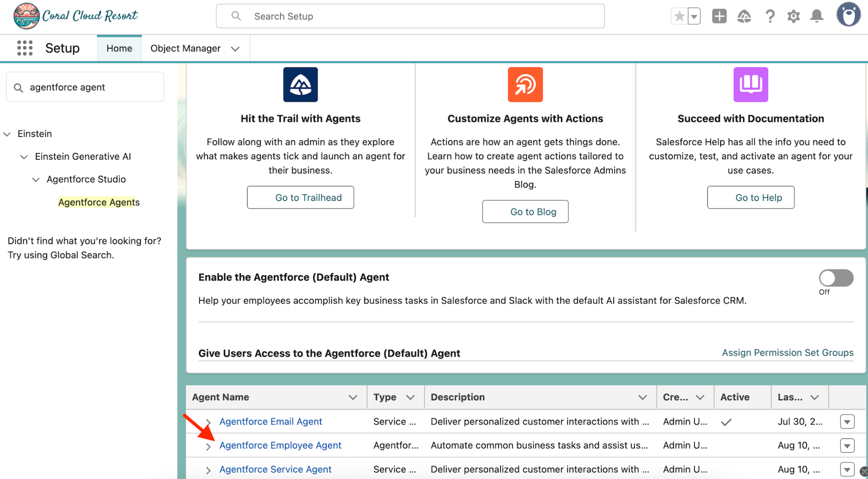Open global actions plus icon
The height and width of the screenshot is (479, 868).
[x=719, y=17]
